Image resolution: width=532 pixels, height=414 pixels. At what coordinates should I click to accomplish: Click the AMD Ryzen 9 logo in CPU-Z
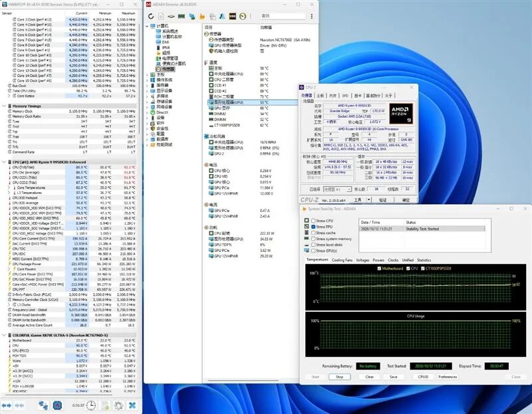401,114
